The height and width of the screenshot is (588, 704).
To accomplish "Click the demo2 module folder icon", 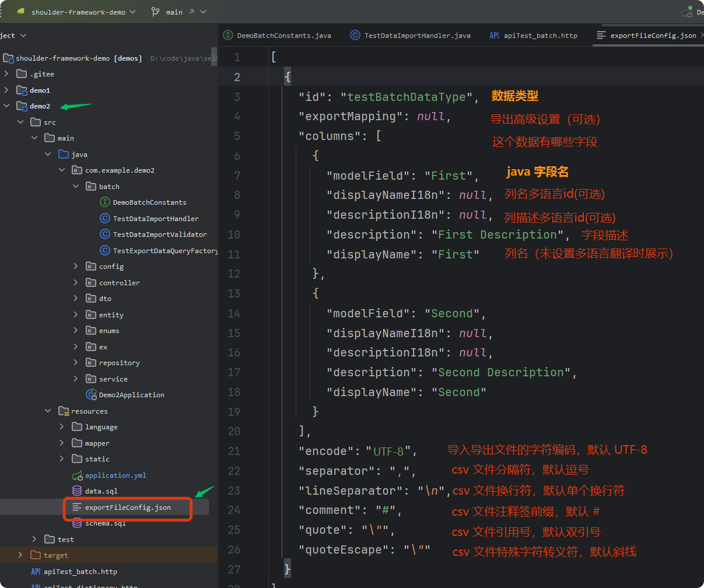I will 22,106.
